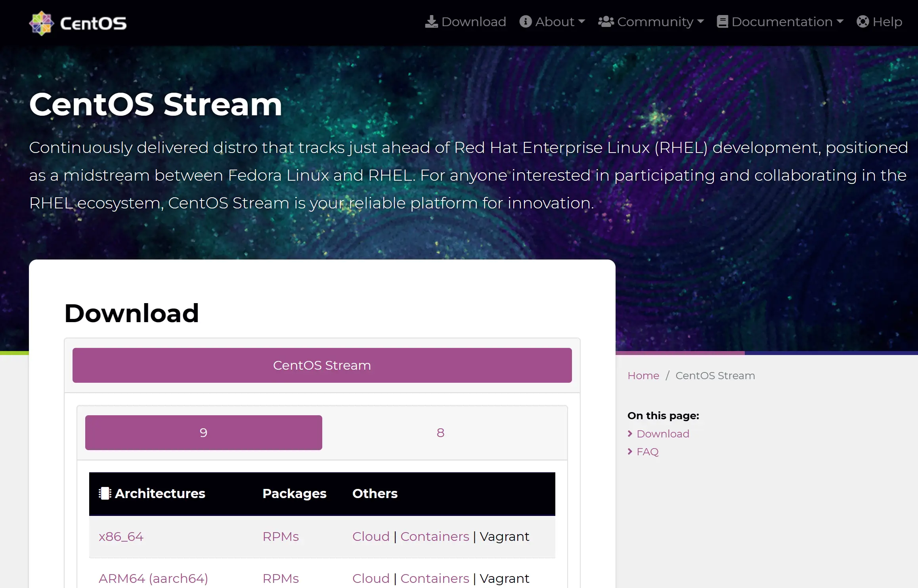Click the CentOS logo icon
918x588 pixels.
42,23
